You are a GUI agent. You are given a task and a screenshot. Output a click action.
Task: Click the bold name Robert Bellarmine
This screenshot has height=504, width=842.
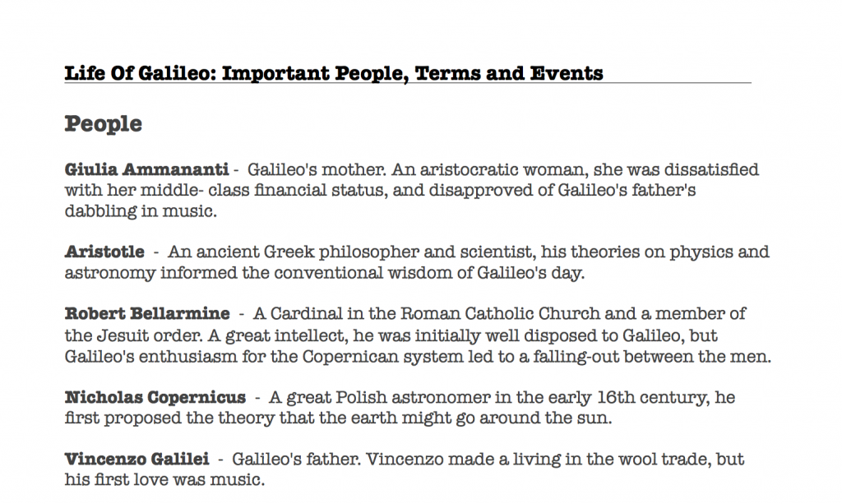coord(147,313)
